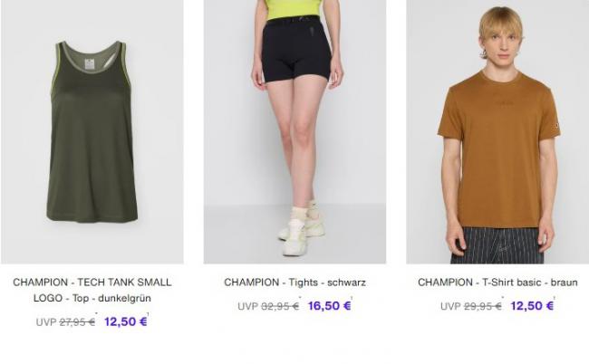Image resolution: width=589 pixels, height=364 pixels.
Task: Click the 12,50 € price under tank top
Action: click(x=125, y=321)
